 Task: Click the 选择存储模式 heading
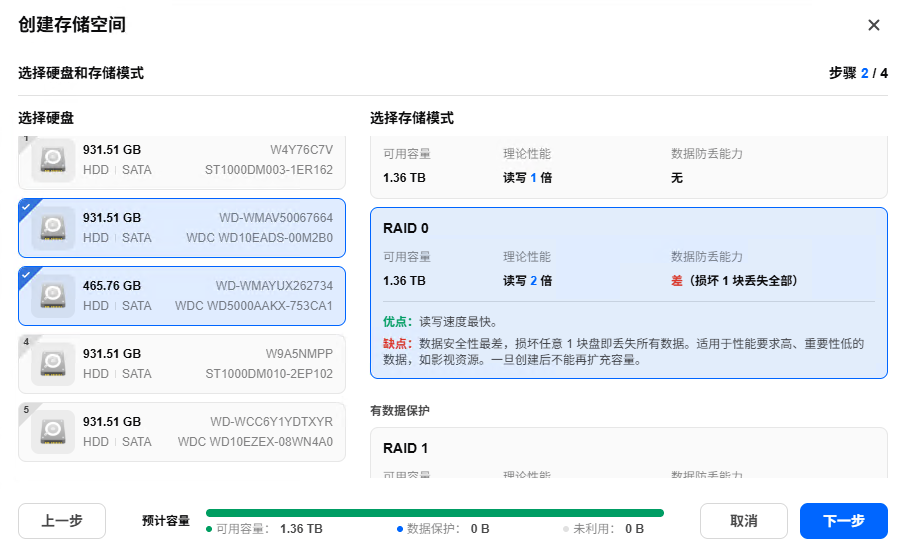[412, 118]
